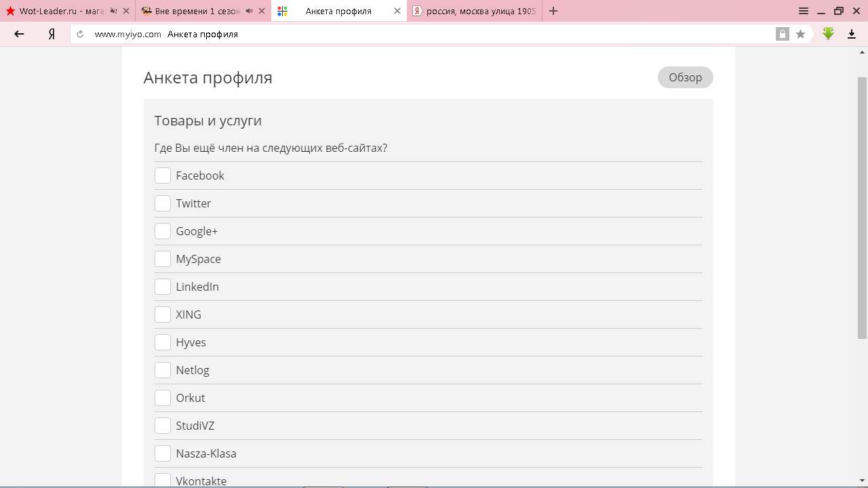The width and height of the screenshot is (868, 488).
Task: Open the Yandex home button
Action: pos(52,34)
